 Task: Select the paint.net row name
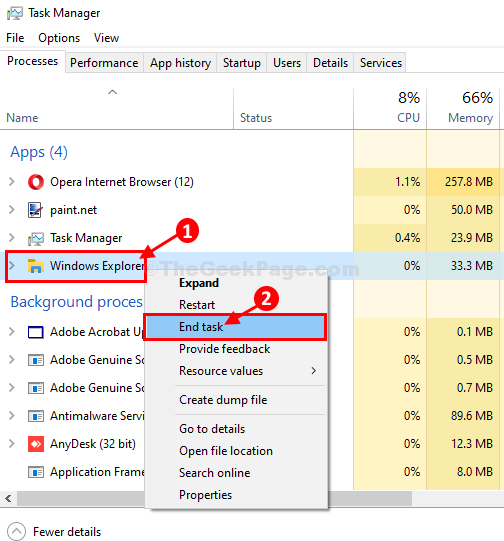[73, 210]
